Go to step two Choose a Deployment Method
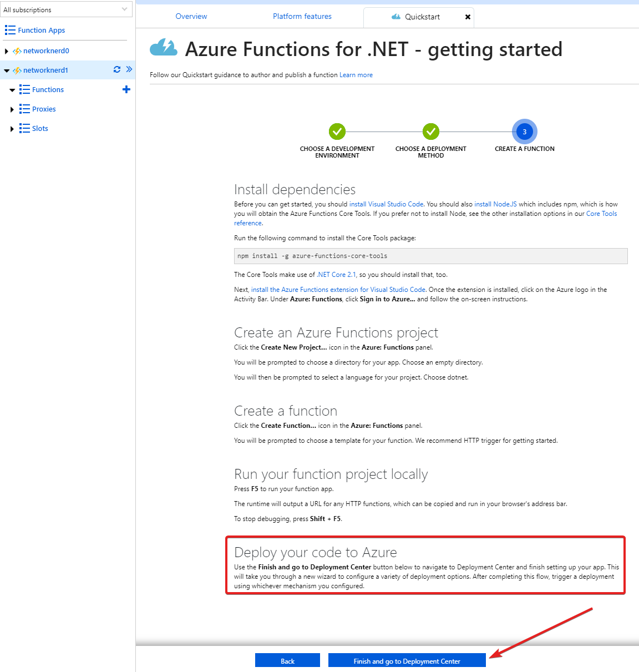Image resolution: width=639 pixels, height=672 pixels. [x=431, y=132]
